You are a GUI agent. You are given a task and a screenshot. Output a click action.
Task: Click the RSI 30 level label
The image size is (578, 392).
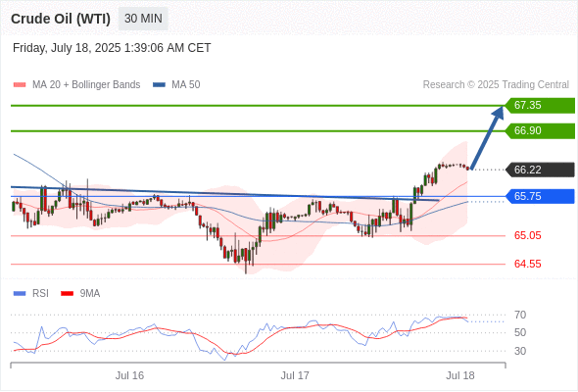(520, 351)
